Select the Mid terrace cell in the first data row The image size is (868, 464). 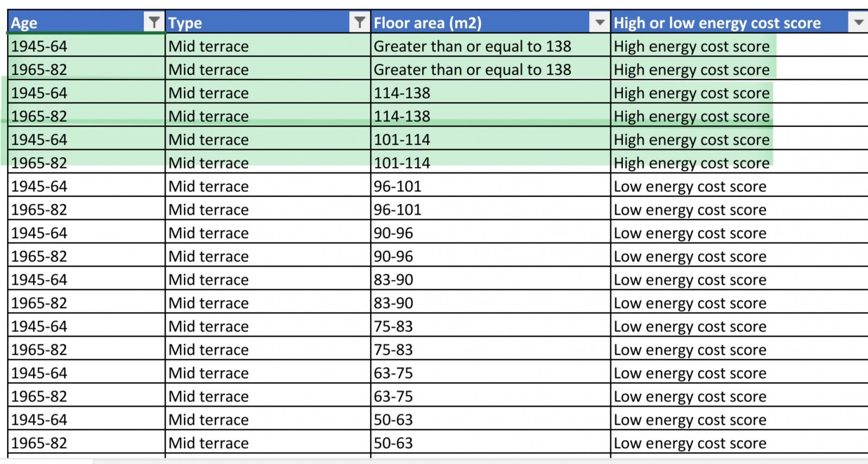(209, 47)
